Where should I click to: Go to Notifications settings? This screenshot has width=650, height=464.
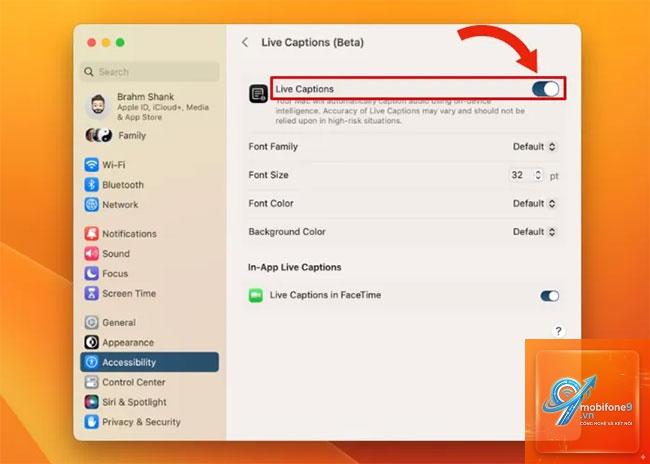(x=149, y=233)
